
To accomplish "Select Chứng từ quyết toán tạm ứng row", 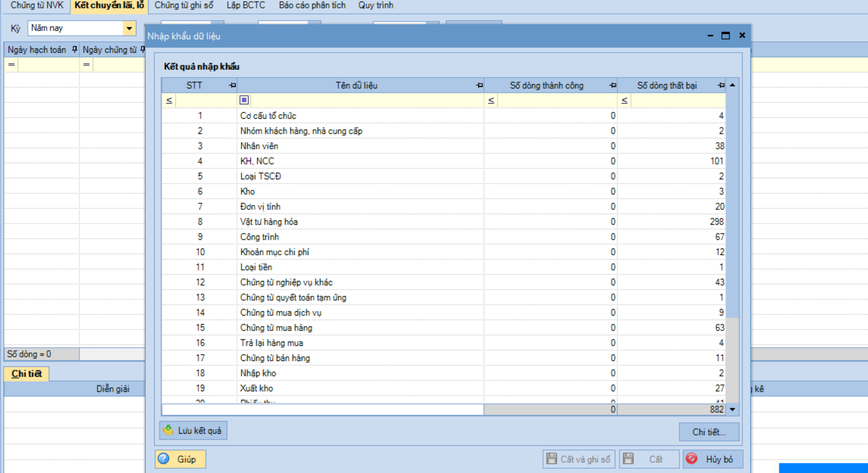I will (444, 297).
